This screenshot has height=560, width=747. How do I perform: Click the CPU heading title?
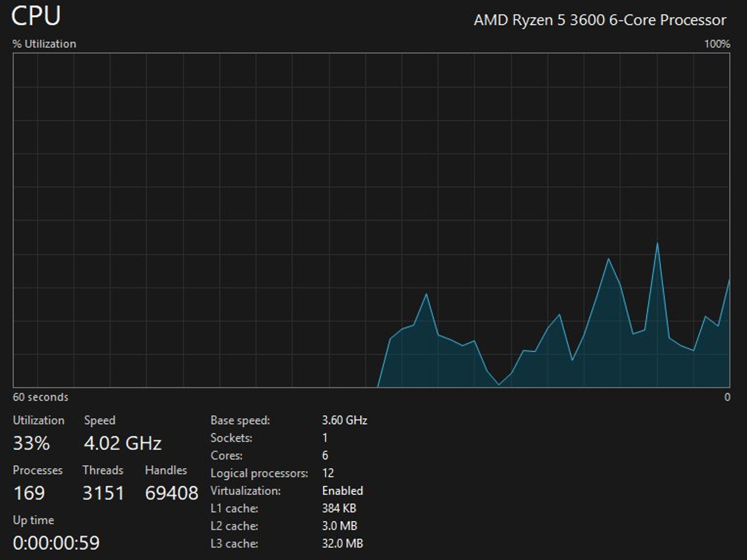coord(36,16)
